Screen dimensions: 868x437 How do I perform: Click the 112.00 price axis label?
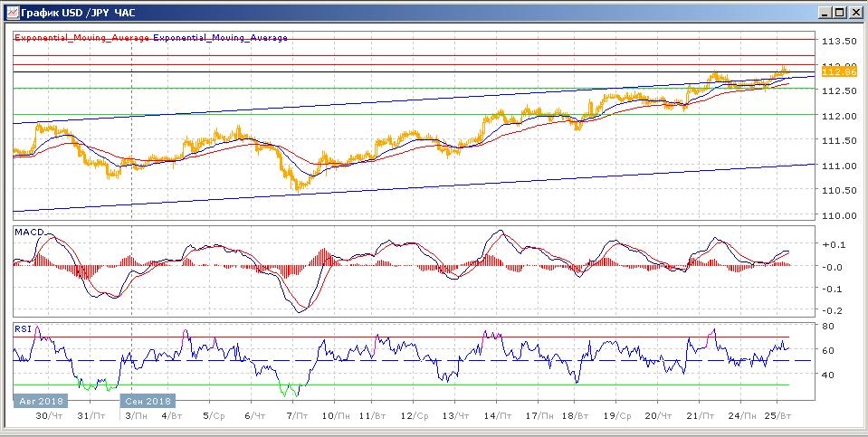pos(839,116)
